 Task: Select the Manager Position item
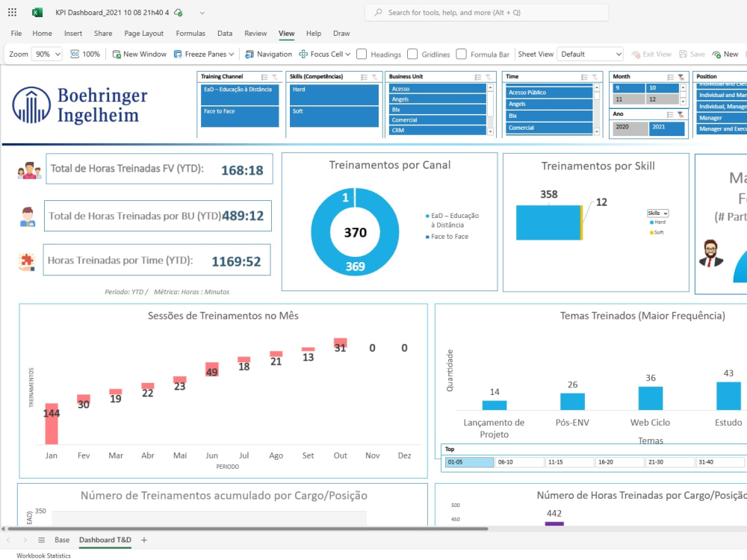[722, 118]
